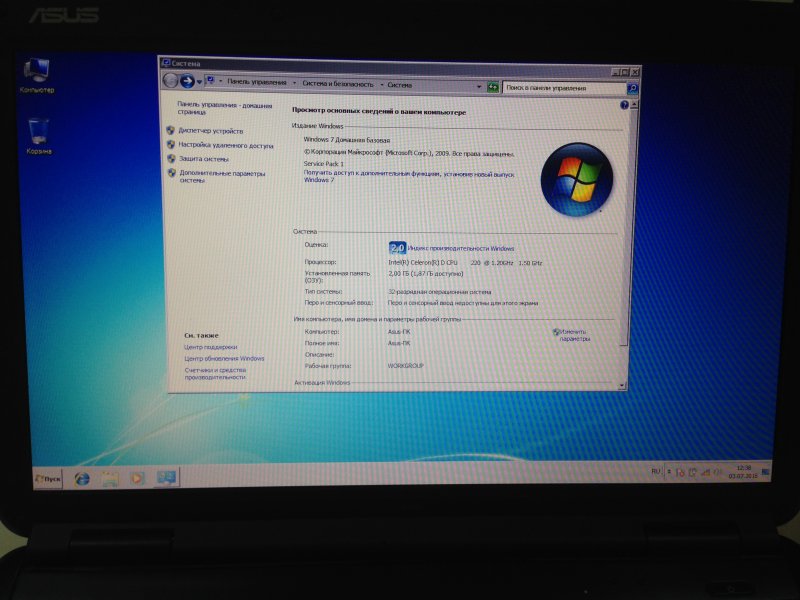Expand the recent pages dropdown arrow

(199, 82)
